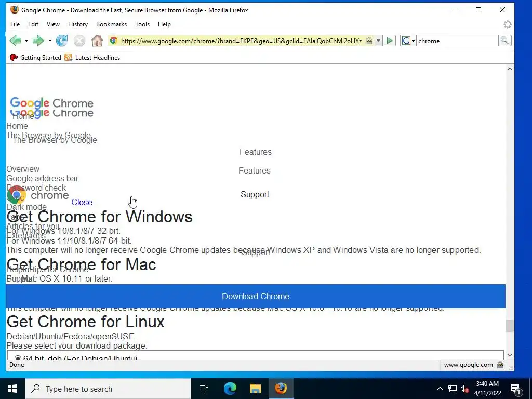Screen dimensions: 532x399
Task: Click the Overview link
Action: [x=23, y=169]
